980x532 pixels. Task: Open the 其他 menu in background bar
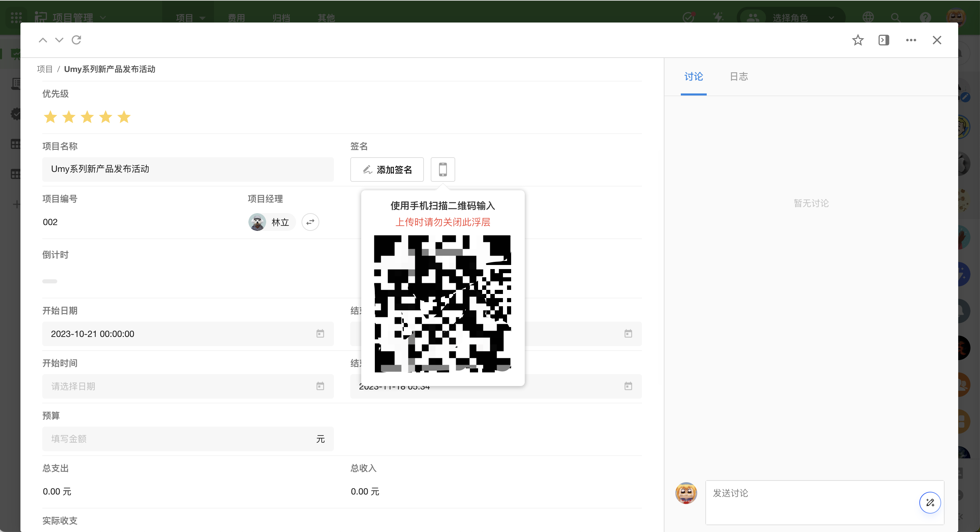coord(326,17)
